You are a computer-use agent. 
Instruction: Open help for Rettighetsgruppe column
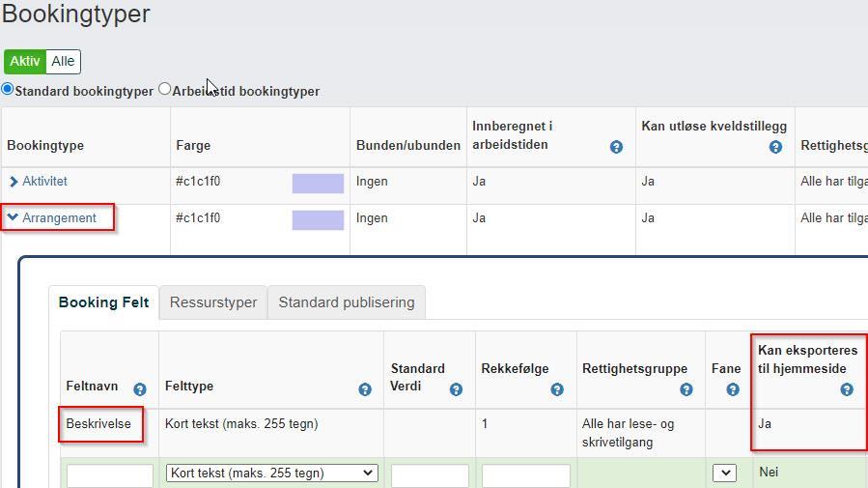point(686,389)
